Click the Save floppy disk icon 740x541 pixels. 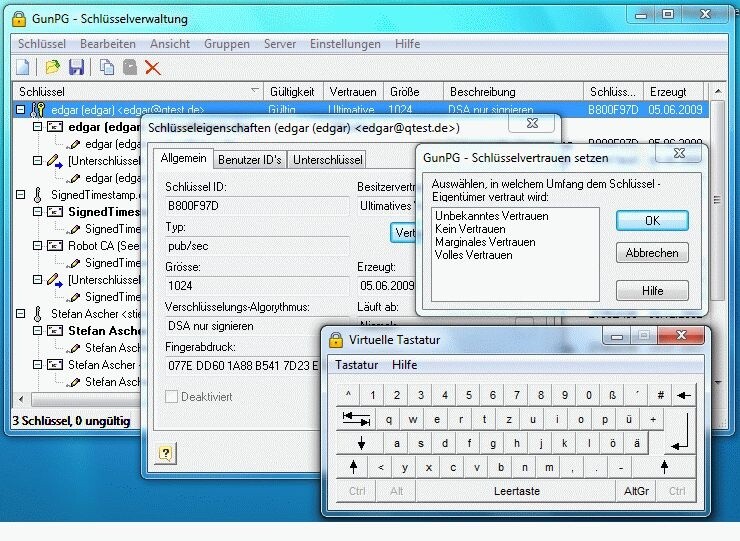coord(76,67)
